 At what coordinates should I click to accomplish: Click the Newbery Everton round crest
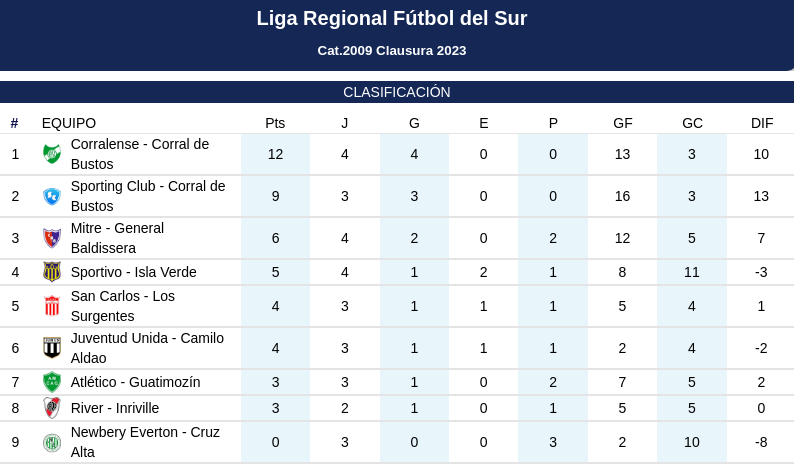[52, 442]
